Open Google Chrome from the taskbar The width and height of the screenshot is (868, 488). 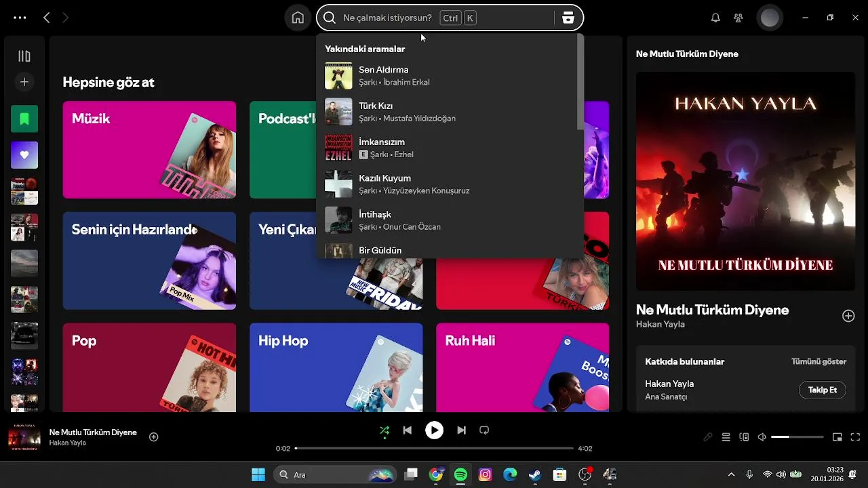coord(436,474)
